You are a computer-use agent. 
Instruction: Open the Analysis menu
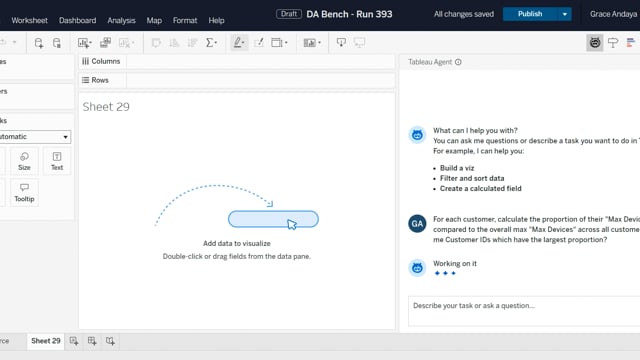[121, 20]
